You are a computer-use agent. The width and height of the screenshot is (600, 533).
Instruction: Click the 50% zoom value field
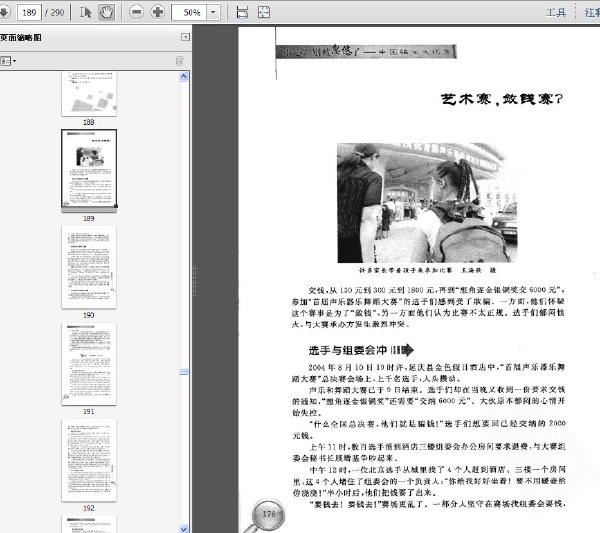coord(189,12)
